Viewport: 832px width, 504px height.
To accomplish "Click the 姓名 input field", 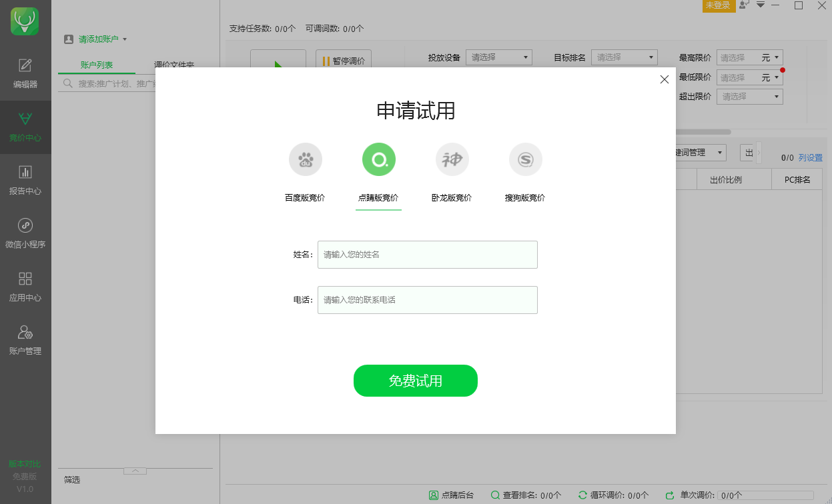I will tap(428, 255).
